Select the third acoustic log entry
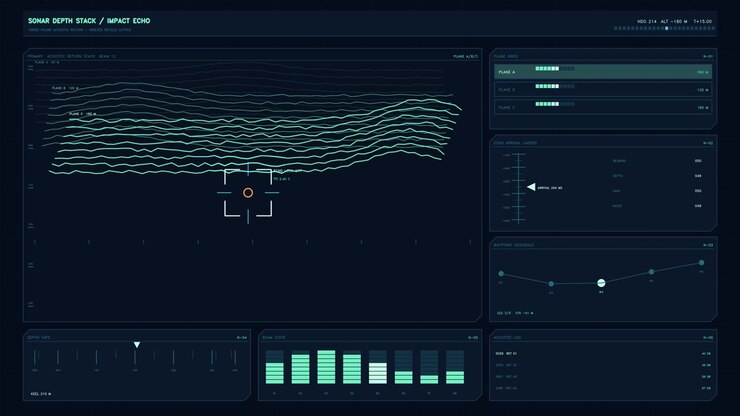Viewport: 740px width, 416px height. [603, 377]
